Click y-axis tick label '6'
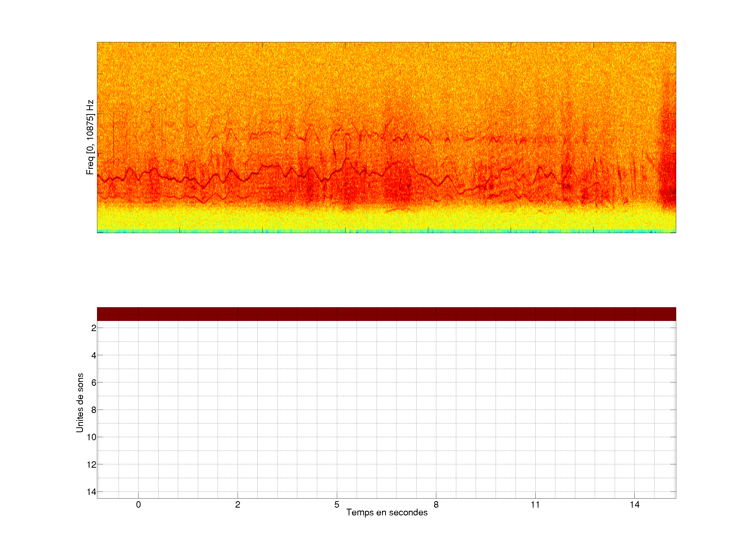 coord(94,383)
